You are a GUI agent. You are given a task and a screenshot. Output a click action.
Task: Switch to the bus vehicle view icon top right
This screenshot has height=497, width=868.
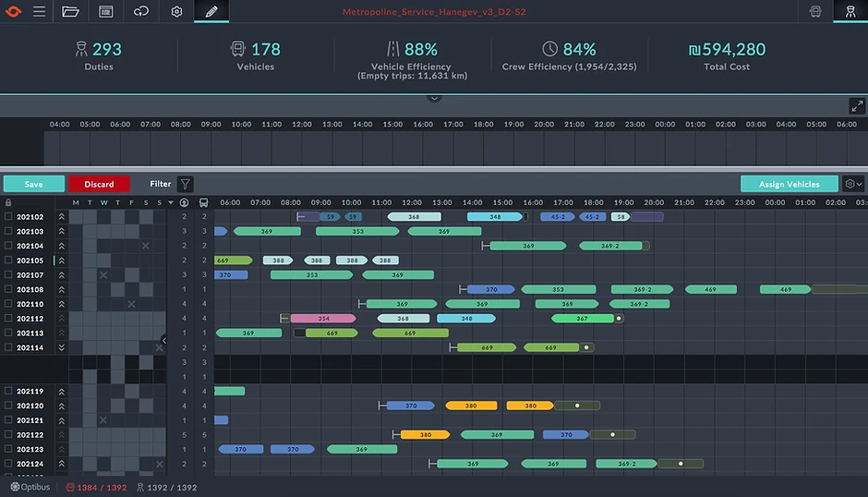coord(815,11)
